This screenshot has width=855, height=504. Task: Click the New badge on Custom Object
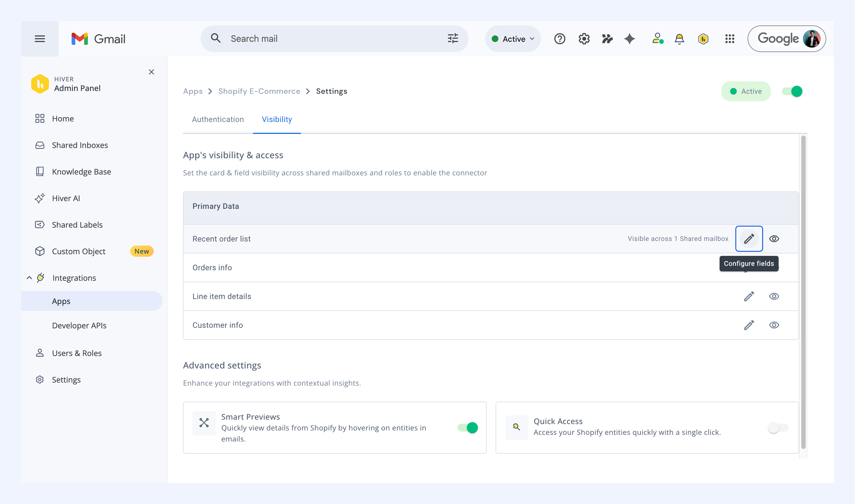pos(142,251)
